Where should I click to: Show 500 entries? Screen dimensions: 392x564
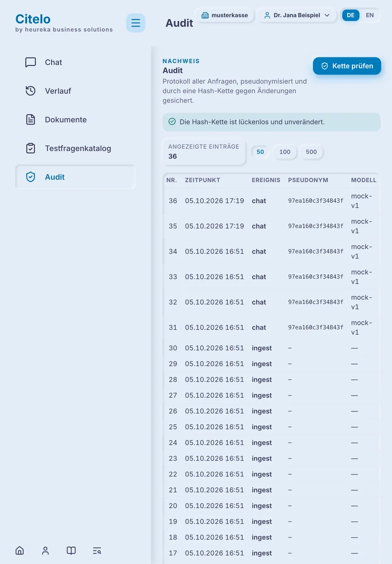pyautogui.click(x=311, y=152)
